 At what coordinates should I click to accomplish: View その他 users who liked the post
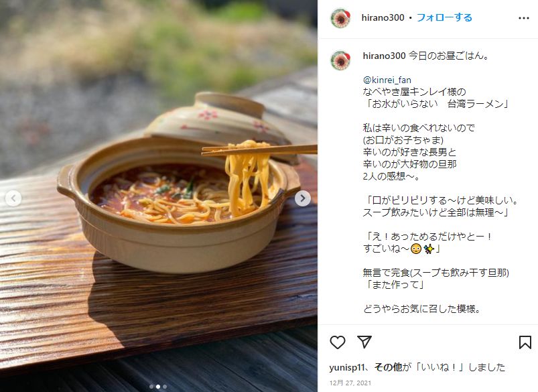pos(388,367)
